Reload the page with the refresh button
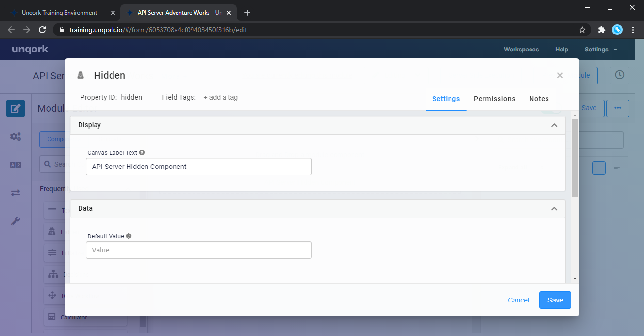Image resolution: width=644 pixels, height=336 pixels. click(x=42, y=30)
